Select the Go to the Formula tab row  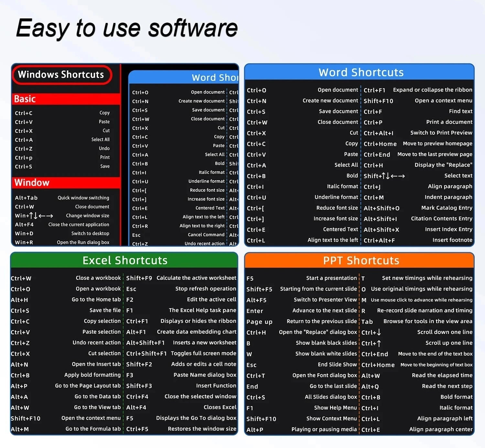click(x=66, y=429)
